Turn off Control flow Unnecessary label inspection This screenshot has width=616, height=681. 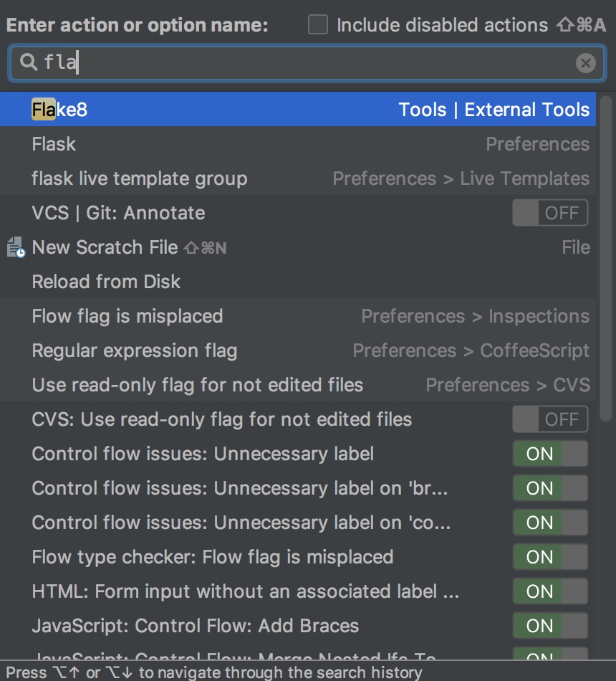pyautogui.click(x=549, y=454)
